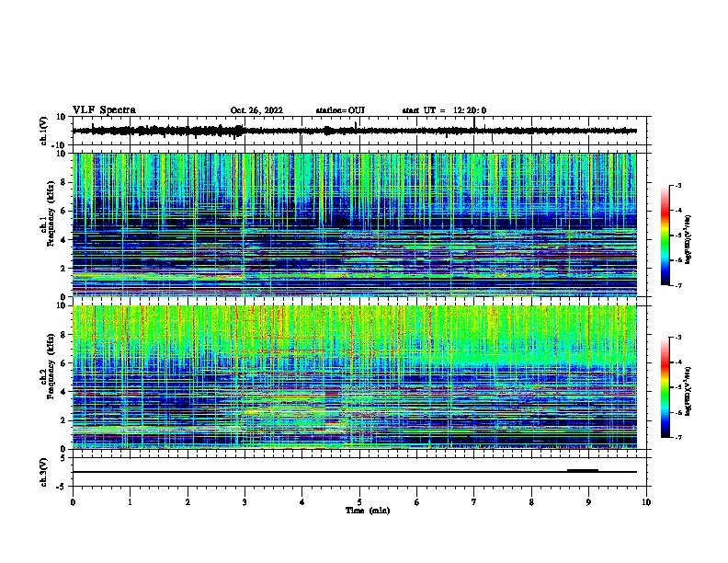Click the 'ch.1(V)' waveform axis label
The height and width of the screenshot is (563, 728).
pos(44,131)
